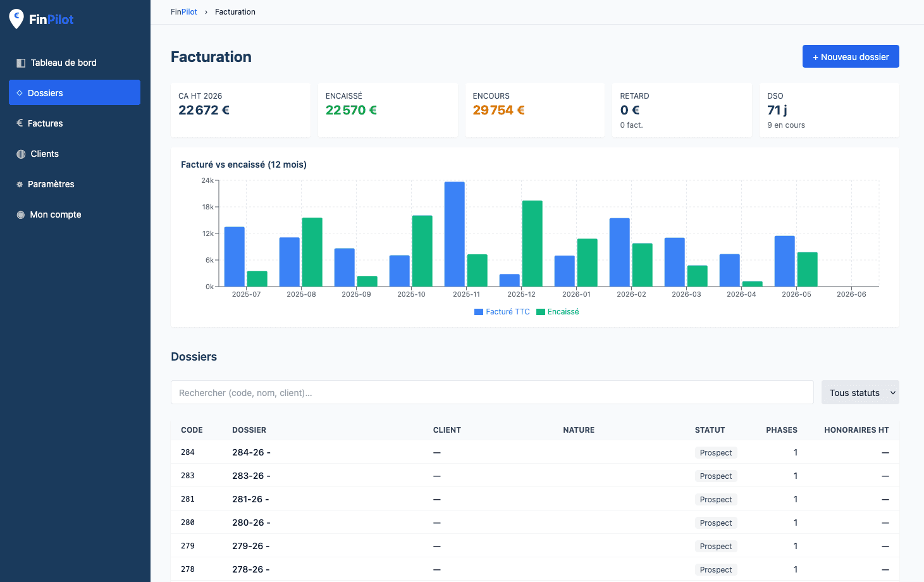The image size is (924, 582).
Task: Click the tall blue 2025-11 bar
Action: click(455, 234)
